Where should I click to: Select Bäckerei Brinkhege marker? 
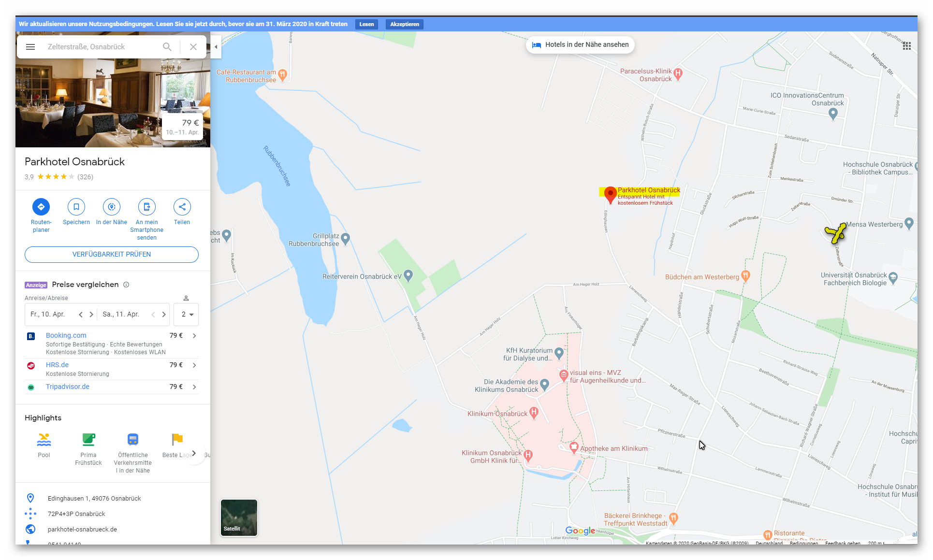(674, 518)
